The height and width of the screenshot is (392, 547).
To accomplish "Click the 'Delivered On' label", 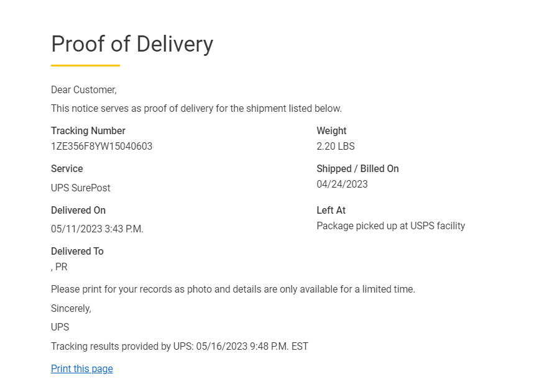I will 78,211.
